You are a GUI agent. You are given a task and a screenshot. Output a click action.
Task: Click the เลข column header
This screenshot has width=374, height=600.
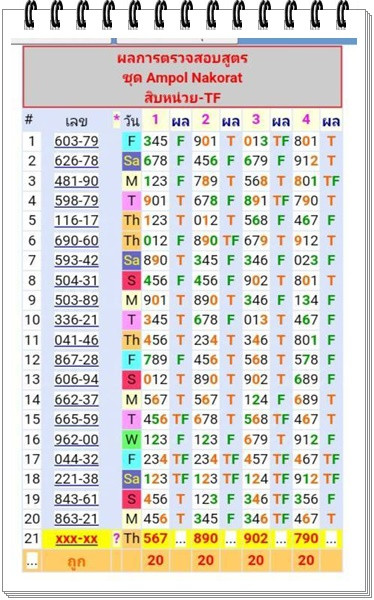[76, 121]
